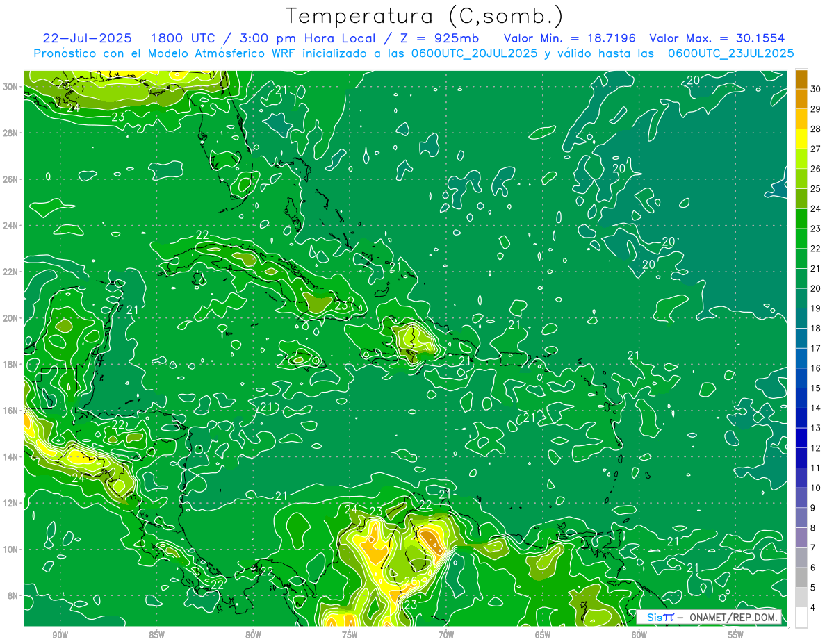Click the title 'Temperatura (C,somb.)'
This screenshot has height=644, width=834.
coord(424,16)
